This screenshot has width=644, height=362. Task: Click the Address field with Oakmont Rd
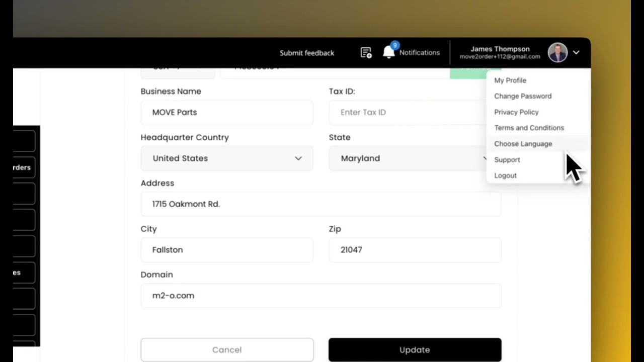click(x=320, y=204)
